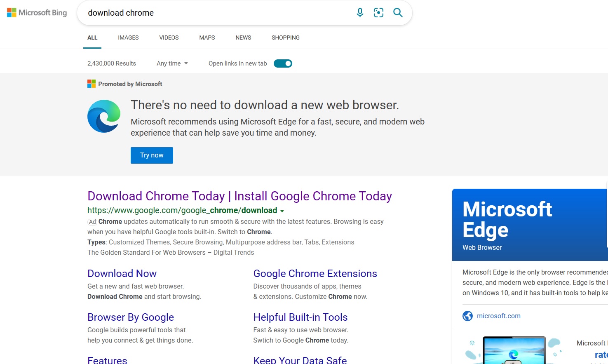Screen dimensions: 608x364
Task: Click the Microsoft Bing logo
Action: 37,13
